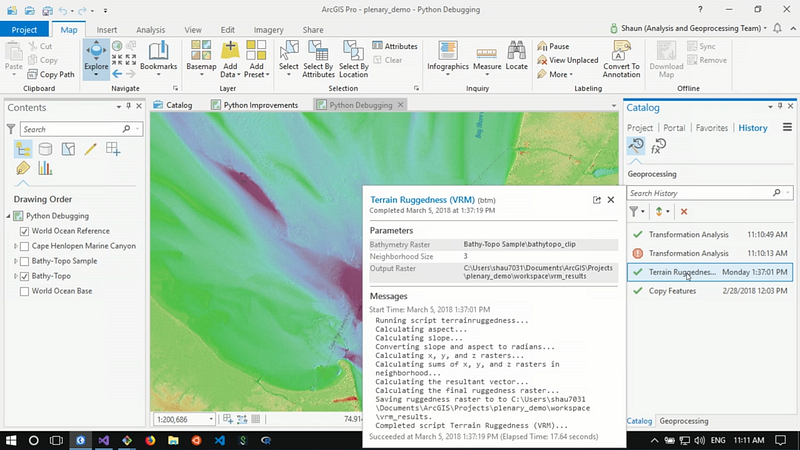Uncheck the Bathy-Topo layer checkbox
The image size is (800, 450).
pyautogui.click(x=25, y=276)
